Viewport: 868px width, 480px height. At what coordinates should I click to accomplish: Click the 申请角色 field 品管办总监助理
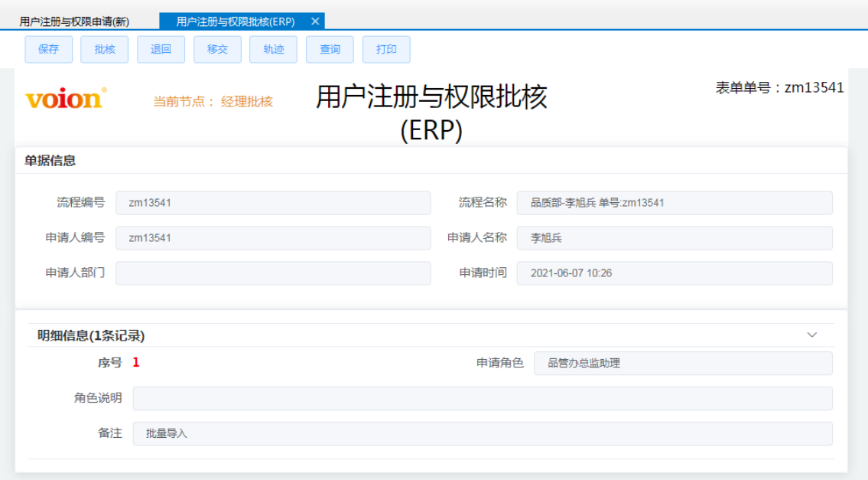[683, 363]
